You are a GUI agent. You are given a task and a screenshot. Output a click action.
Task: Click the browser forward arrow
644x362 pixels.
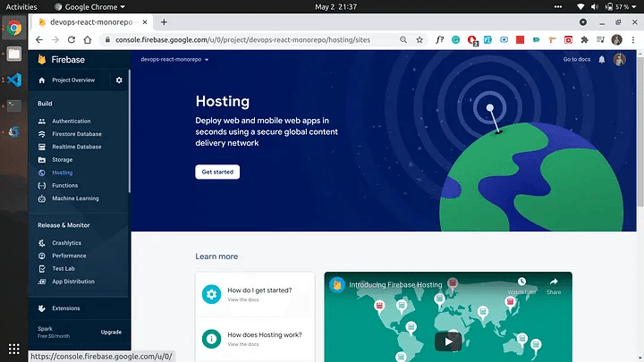click(55, 40)
